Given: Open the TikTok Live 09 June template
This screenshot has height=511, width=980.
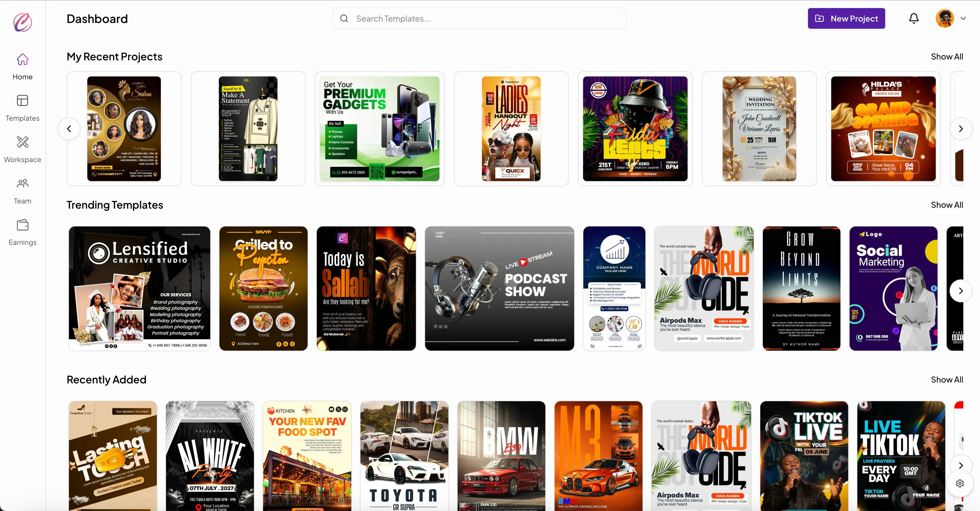Looking at the screenshot, I should click(804, 456).
